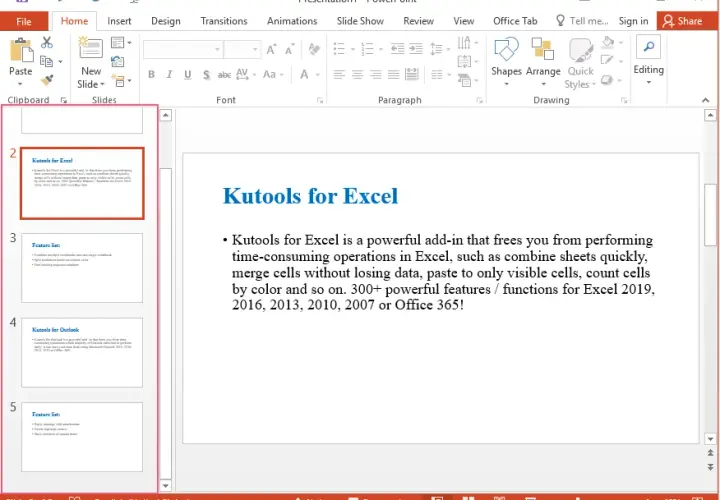
Task: Click Sign in
Action: pyautogui.click(x=633, y=21)
